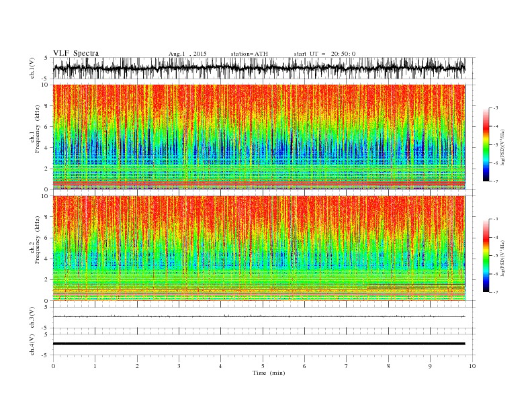
Task: Click the time axis tick label "3"
Action: (179, 366)
